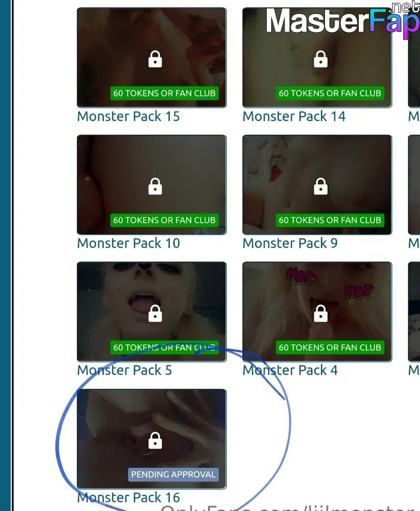Open the Monster Pack 14 title link
Image resolution: width=420 pixels, height=511 pixels.
(294, 117)
